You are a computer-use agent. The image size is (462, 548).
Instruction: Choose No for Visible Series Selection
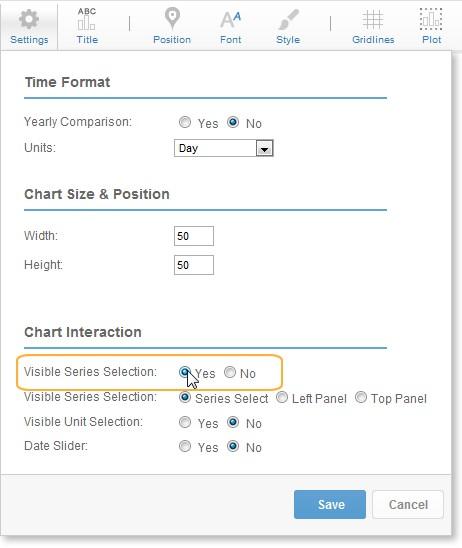click(x=230, y=372)
